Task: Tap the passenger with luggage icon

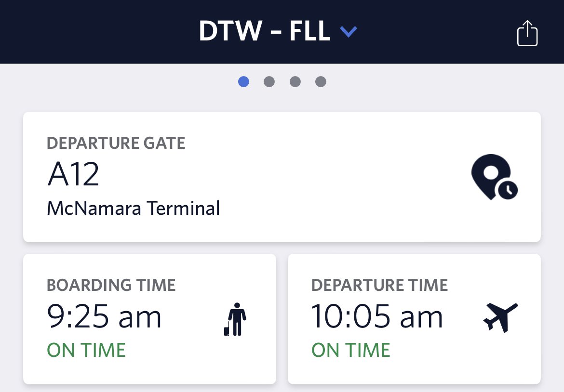Action: (235, 319)
